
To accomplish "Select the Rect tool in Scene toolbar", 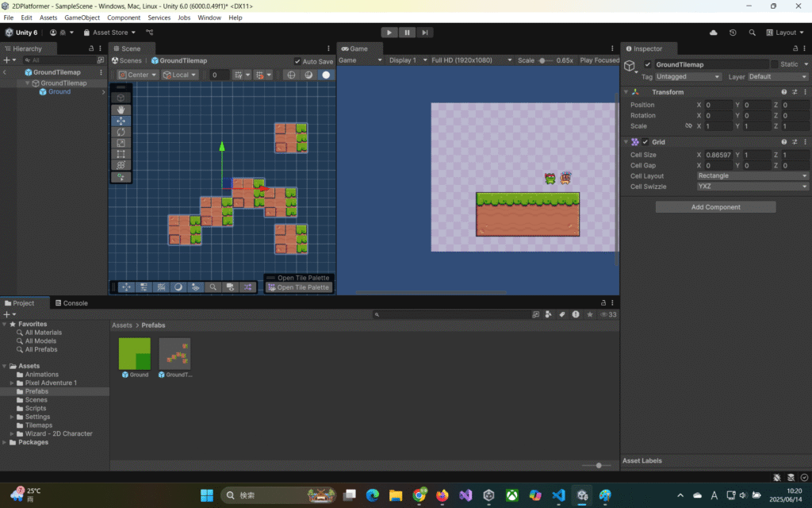I will point(121,154).
